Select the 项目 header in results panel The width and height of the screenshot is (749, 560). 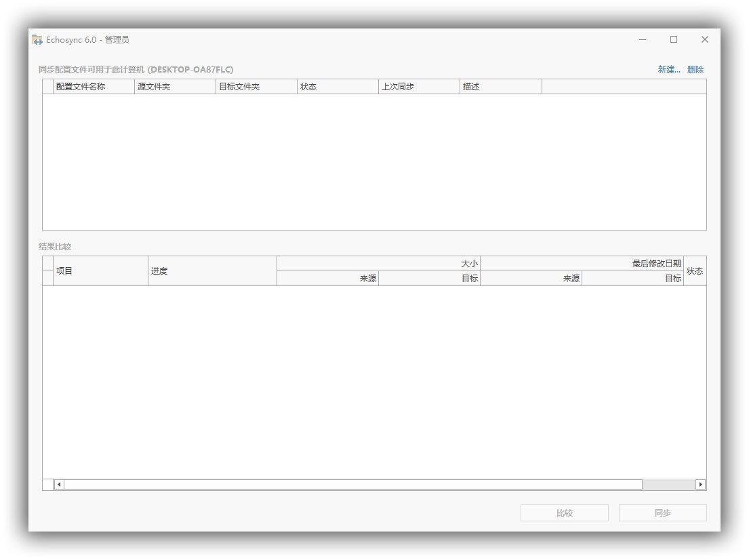[x=98, y=271]
